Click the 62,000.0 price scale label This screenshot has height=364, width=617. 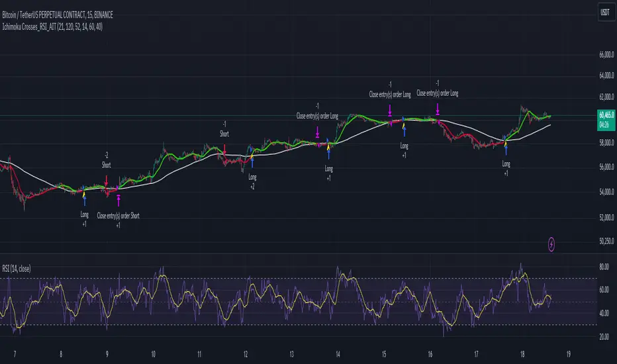(606, 97)
